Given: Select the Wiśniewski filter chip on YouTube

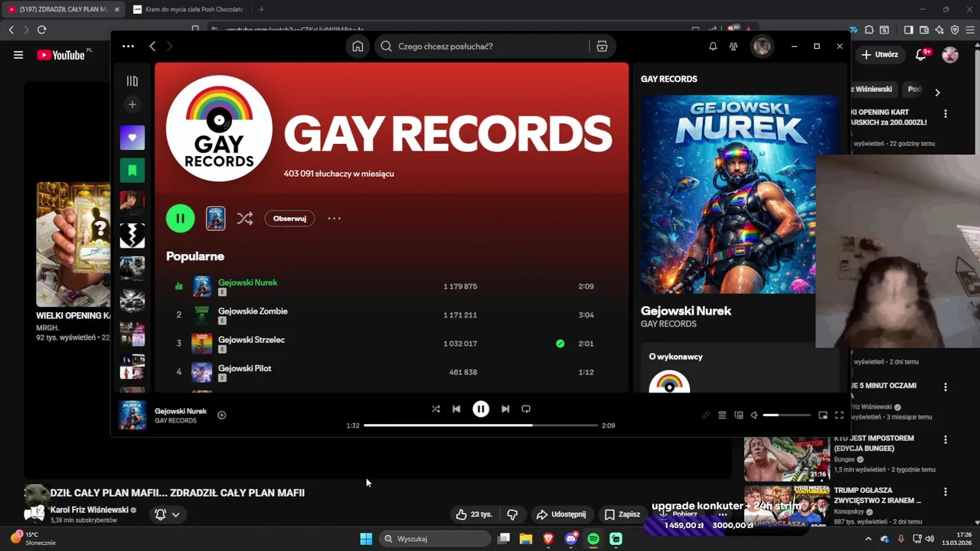Looking at the screenshot, I should pos(872,90).
